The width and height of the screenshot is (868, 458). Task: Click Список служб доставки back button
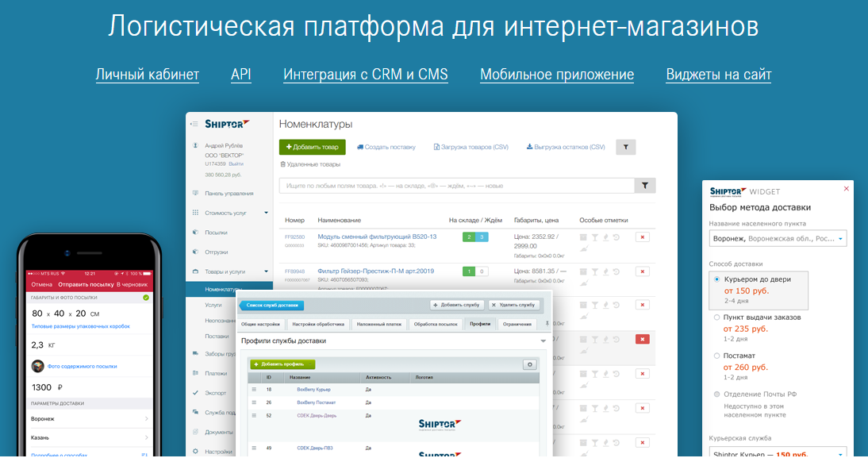click(x=272, y=305)
